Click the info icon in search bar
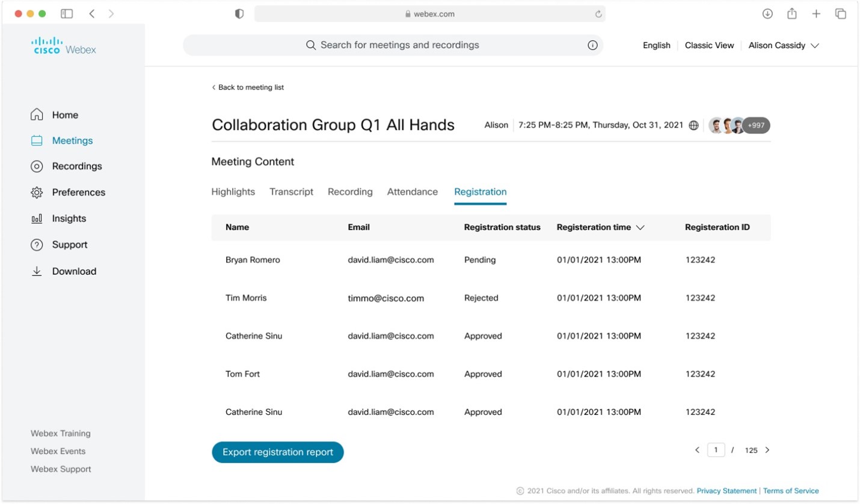860x504 pixels. (x=592, y=45)
